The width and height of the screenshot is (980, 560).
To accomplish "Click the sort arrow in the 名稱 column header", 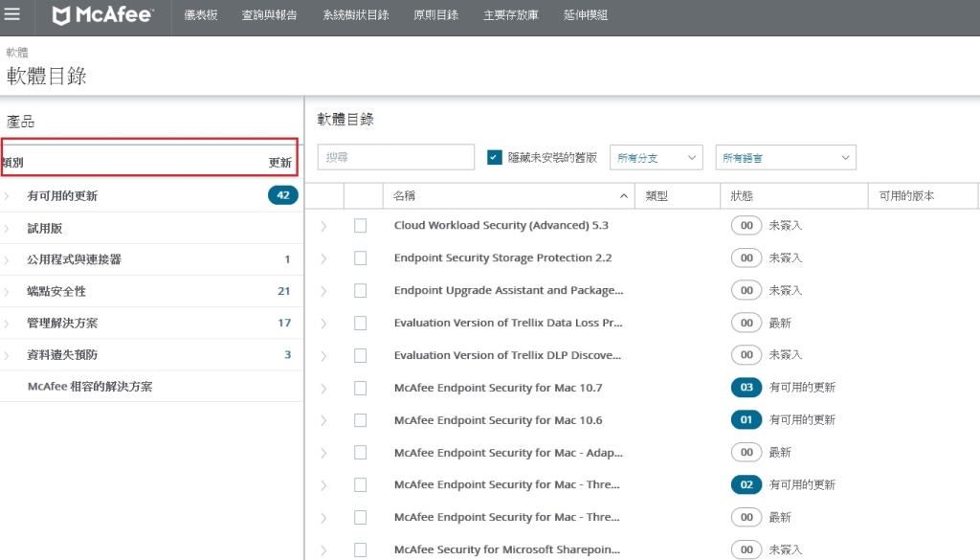I will 623,196.
